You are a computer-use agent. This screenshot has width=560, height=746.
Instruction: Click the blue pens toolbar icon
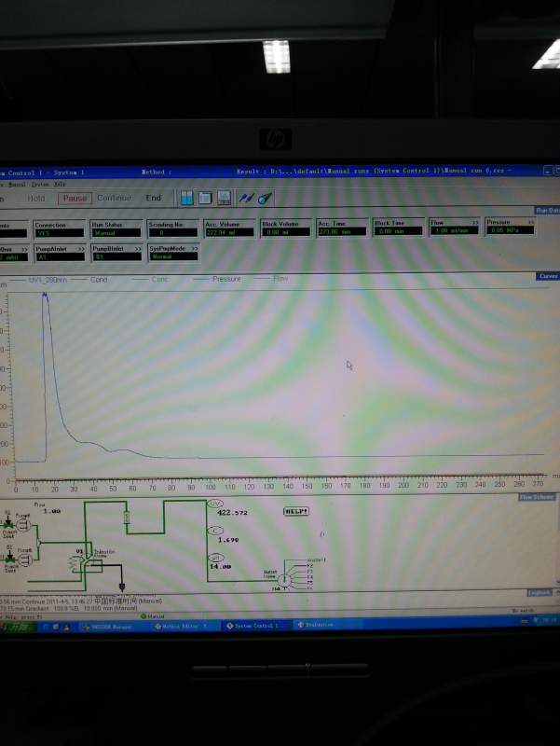[246, 198]
